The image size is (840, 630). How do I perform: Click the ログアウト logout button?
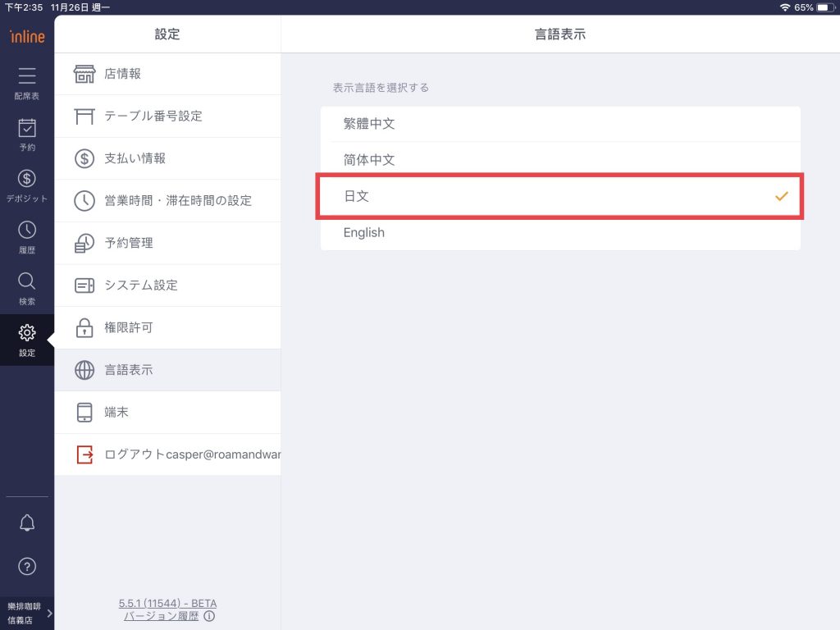point(167,454)
